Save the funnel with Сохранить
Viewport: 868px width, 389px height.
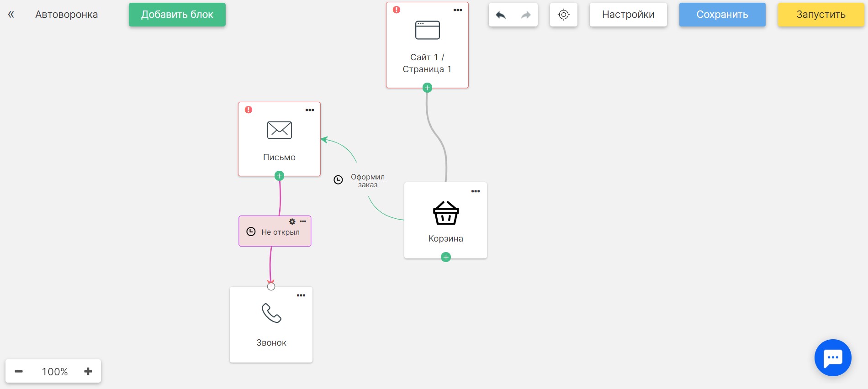722,15
